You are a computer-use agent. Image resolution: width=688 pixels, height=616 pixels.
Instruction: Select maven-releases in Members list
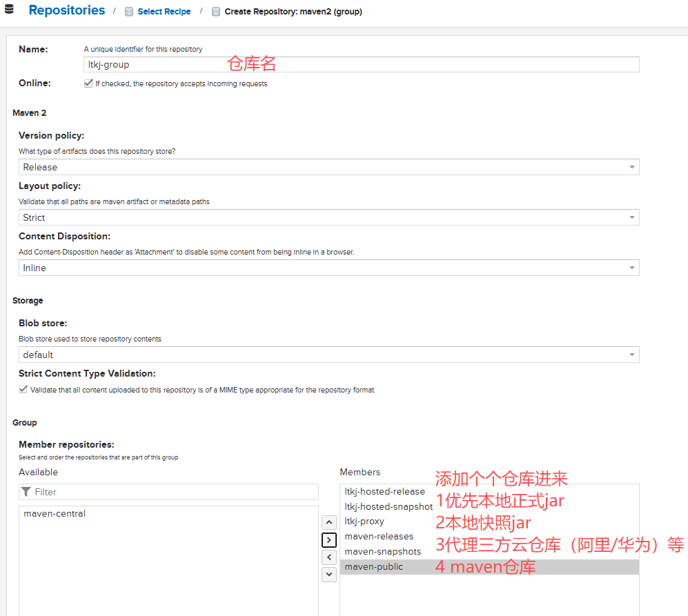[x=489, y=536]
